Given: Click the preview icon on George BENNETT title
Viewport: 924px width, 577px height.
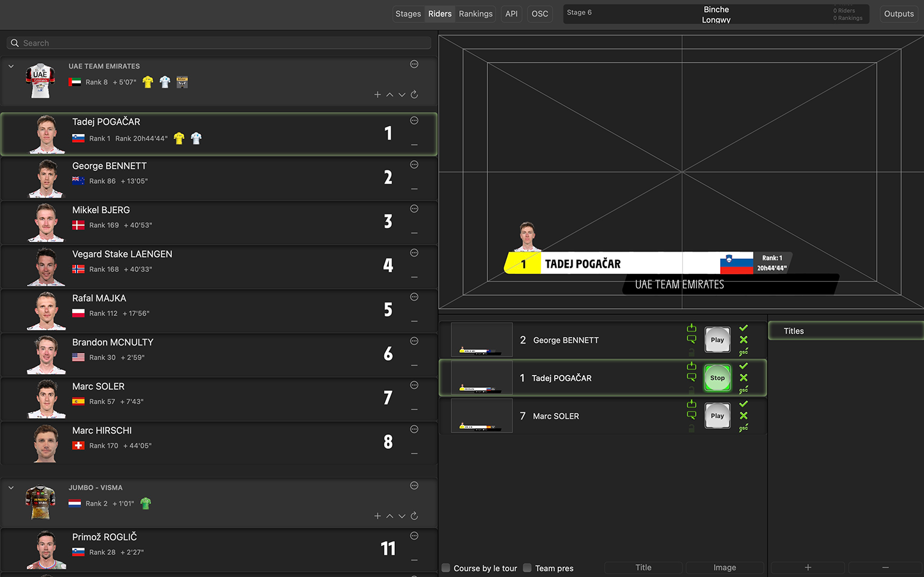Looking at the screenshot, I should tap(691, 339).
